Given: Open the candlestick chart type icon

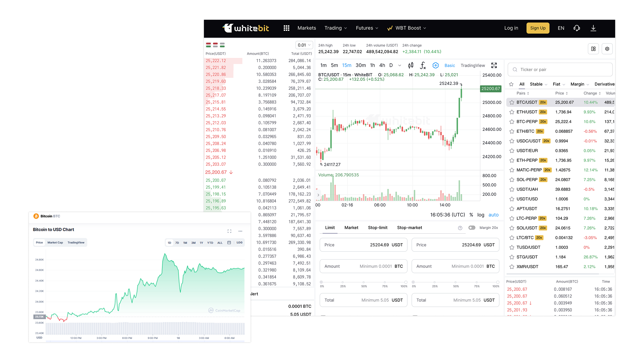Looking at the screenshot, I should [x=411, y=65].
